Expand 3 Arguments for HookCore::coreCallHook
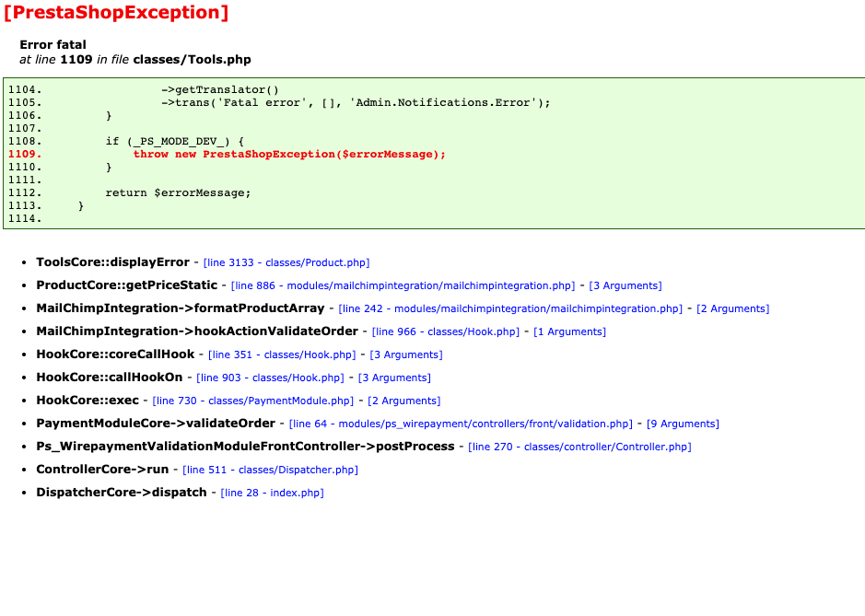 406,354
